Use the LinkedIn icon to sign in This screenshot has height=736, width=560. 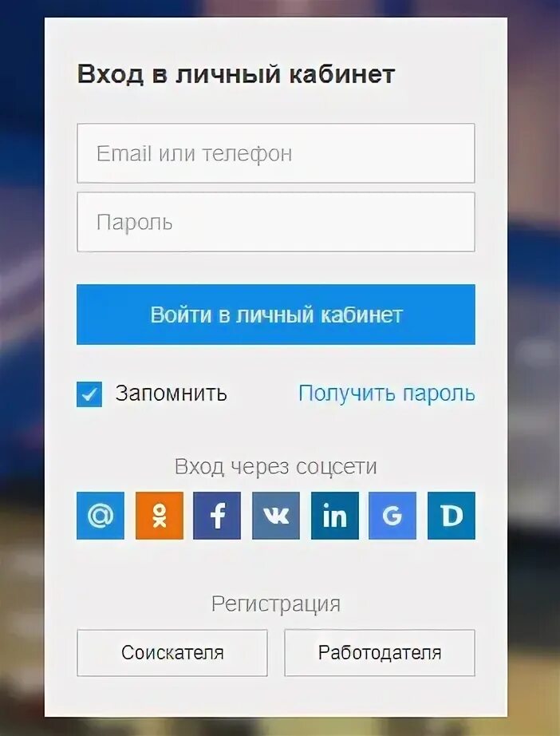coord(335,516)
